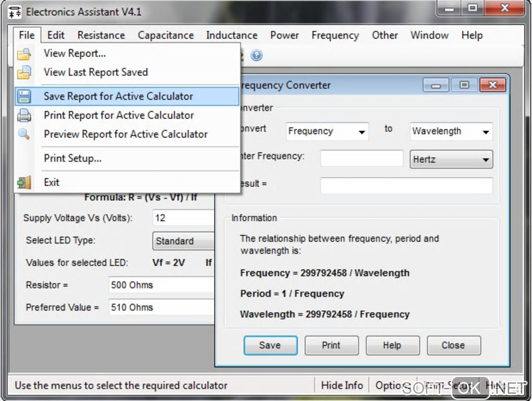This screenshot has height=401, width=532.
Task: Click the View Last Report Saved icon
Action: pos(24,72)
